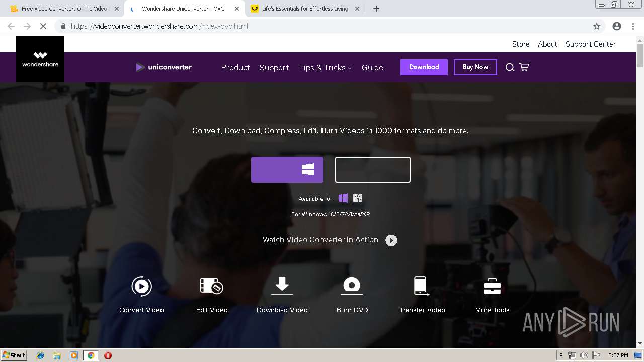The height and width of the screenshot is (362, 644).
Task: Open the Product menu item
Action: tap(235, 67)
